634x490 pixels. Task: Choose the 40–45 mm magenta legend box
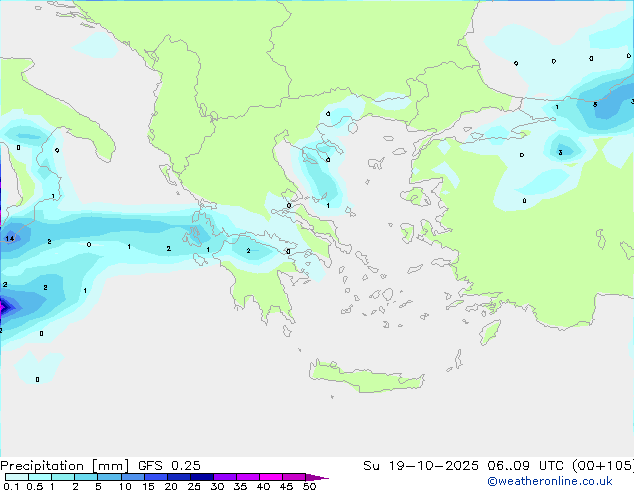(x=271, y=477)
